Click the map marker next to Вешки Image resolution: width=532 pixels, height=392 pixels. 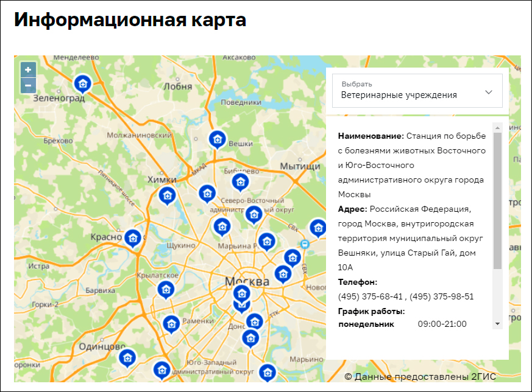click(217, 140)
